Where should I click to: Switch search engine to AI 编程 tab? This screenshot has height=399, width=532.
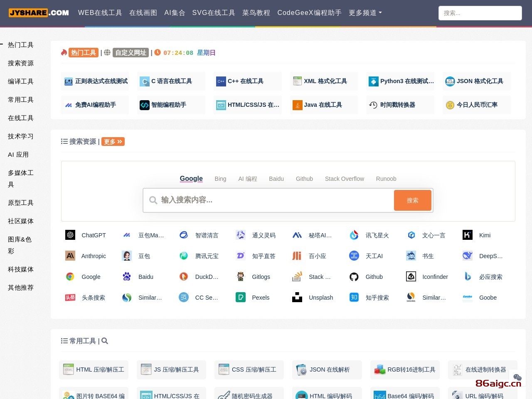pos(248,179)
